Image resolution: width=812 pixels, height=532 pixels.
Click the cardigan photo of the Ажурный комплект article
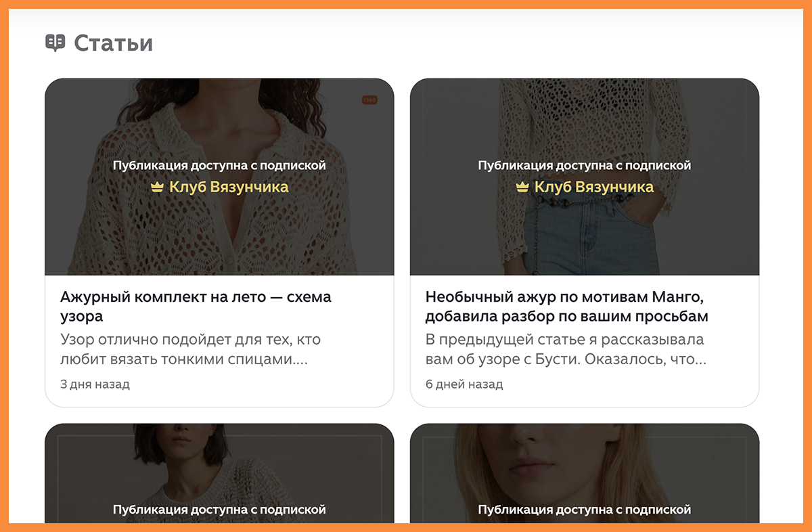coord(219,177)
